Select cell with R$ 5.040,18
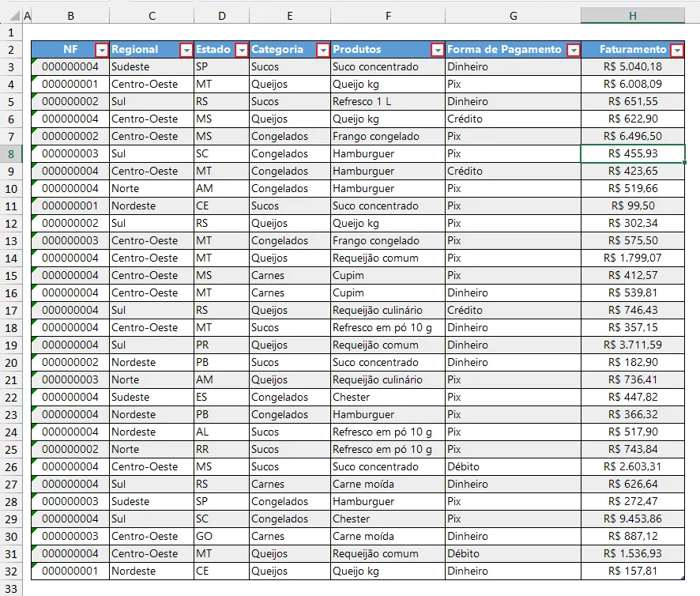This screenshot has height=596, width=700. point(633,67)
